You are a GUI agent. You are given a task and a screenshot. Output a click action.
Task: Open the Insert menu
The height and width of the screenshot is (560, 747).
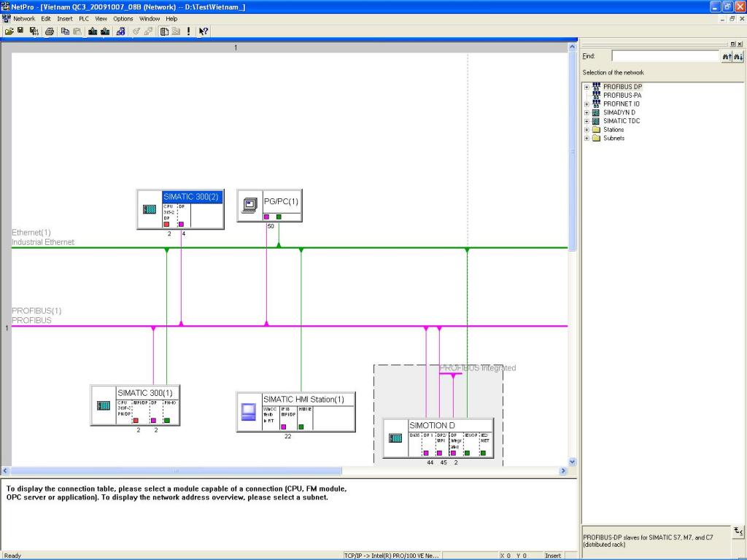pyautogui.click(x=65, y=19)
